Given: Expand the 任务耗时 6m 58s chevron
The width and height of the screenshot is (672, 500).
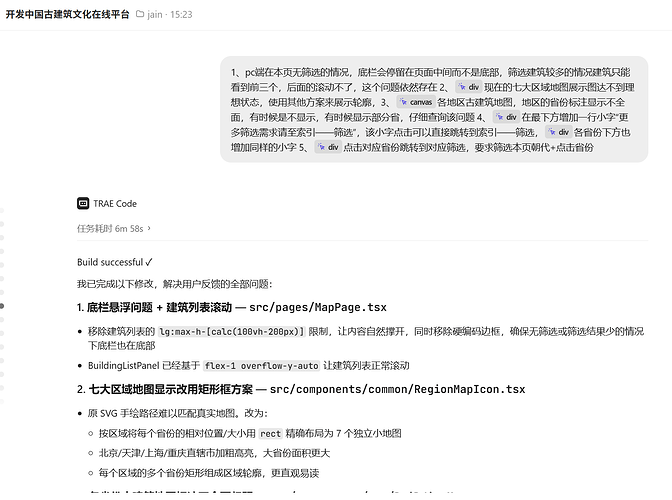Looking at the screenshot, I should [x=149, y=228].
